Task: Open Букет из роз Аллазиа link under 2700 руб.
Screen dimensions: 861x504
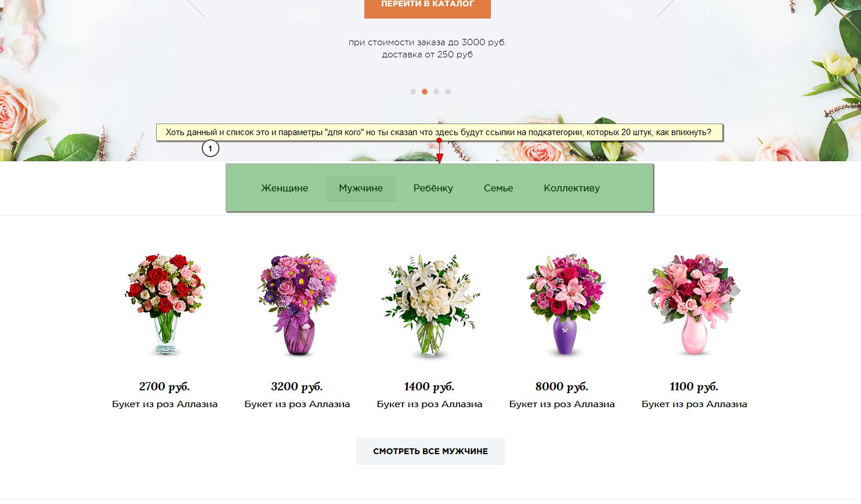Action: pos(165,404)
